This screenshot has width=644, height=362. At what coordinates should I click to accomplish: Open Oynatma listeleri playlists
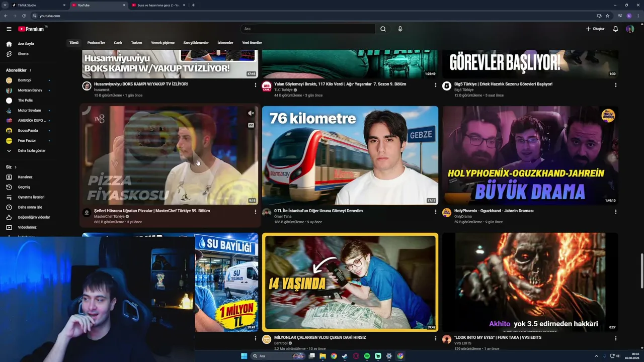coord(31,197)
